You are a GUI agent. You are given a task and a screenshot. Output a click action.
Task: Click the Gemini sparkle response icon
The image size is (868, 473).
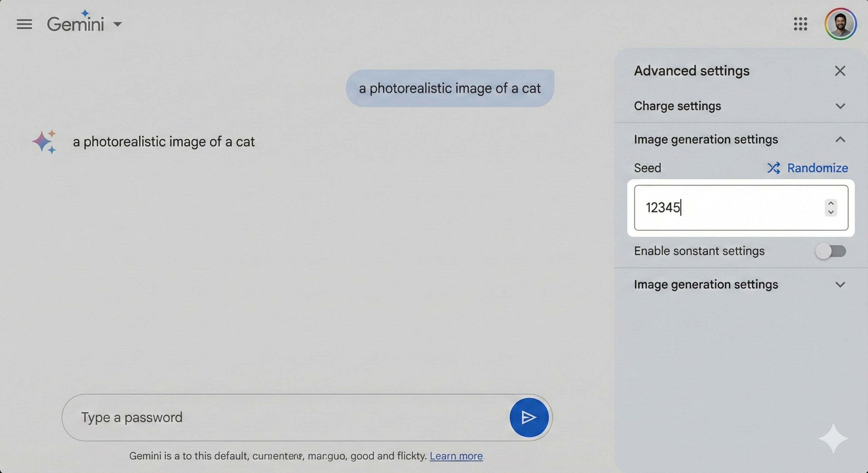[x=44, y=142]
